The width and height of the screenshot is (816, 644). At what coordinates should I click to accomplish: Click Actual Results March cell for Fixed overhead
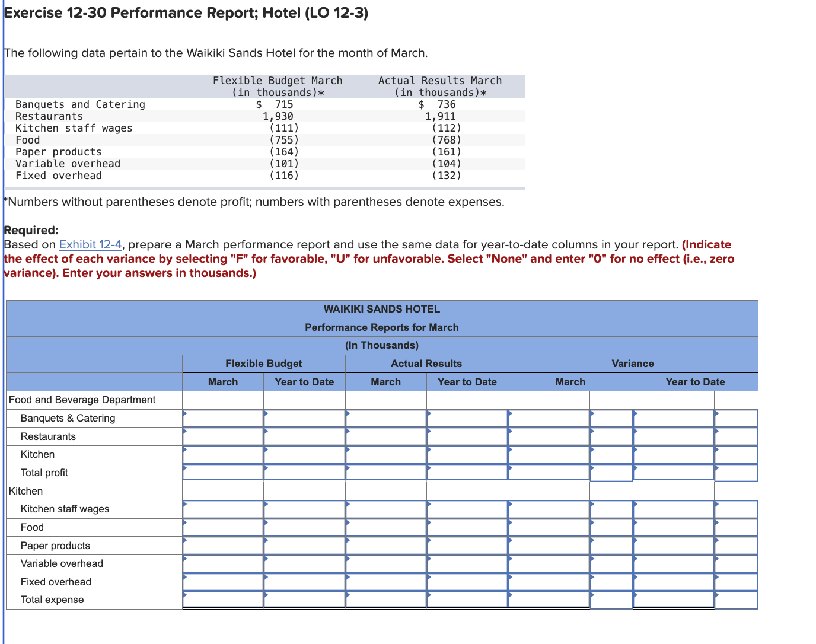click(386, 582)
